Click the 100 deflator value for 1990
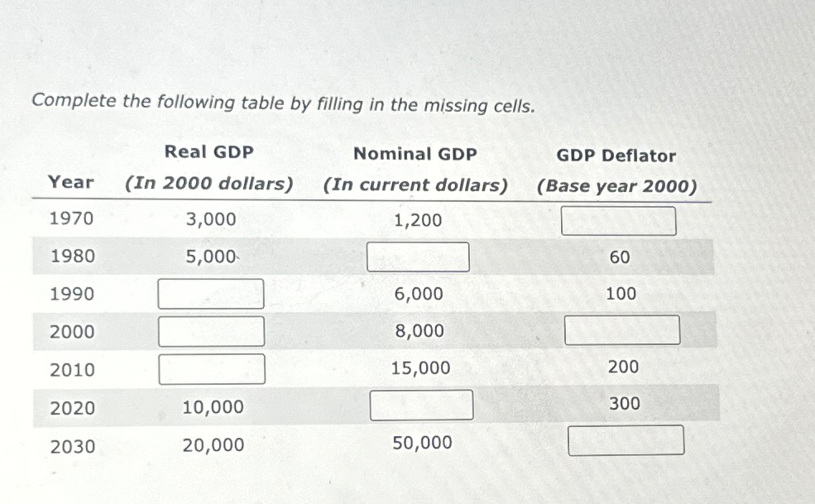Image resolution: width=815 pixels, height=504 pixels. pyautogui.click(x=621, y=293)
